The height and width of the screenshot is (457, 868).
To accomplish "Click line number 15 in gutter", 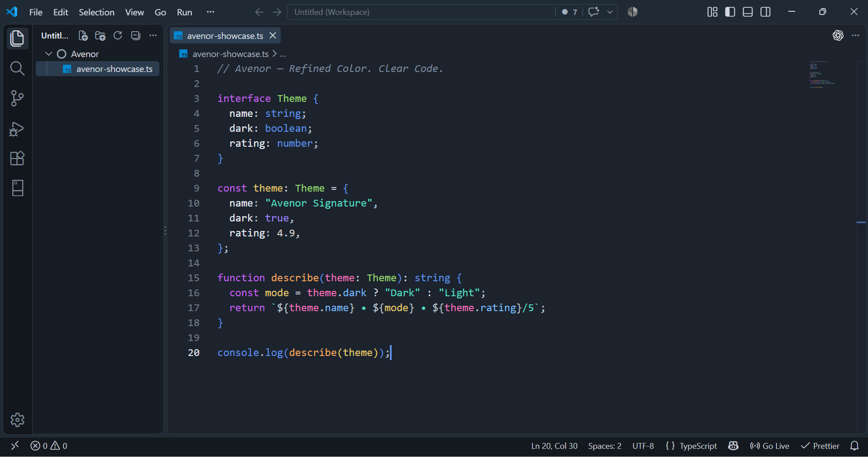I will pos(193,278).
